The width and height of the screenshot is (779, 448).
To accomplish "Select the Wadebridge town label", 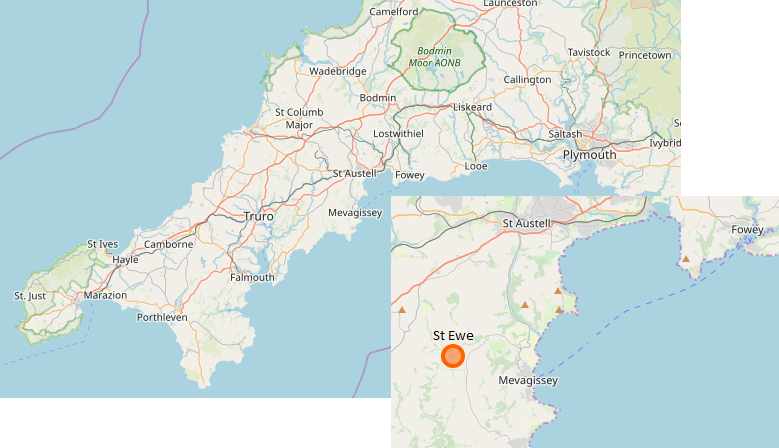I will 338,71.
